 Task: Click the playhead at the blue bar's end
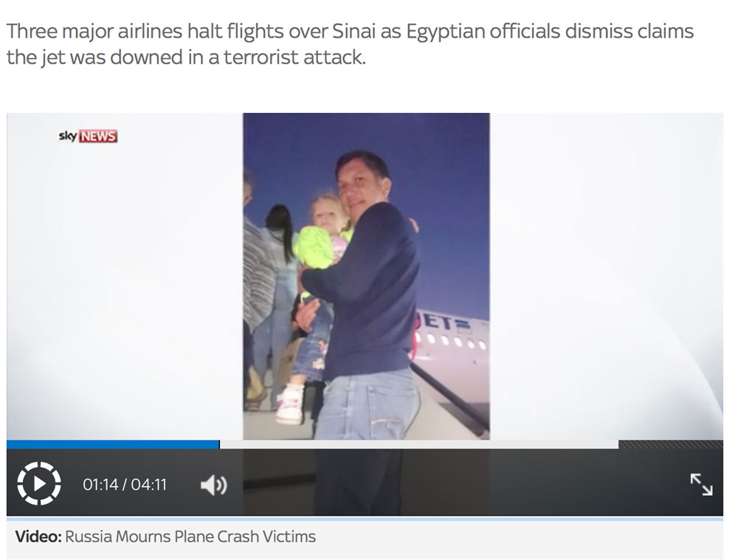pyautogui.click(x=219, y=444)
